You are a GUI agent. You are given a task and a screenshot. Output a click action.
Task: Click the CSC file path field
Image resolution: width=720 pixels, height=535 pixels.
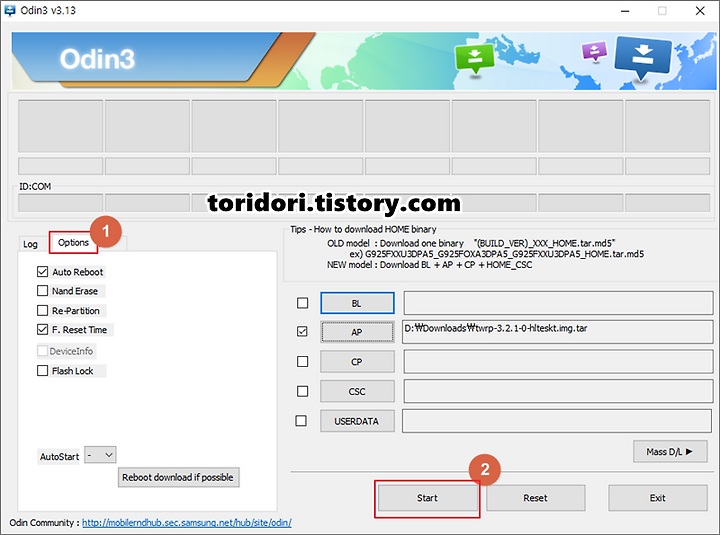(558, 391)
